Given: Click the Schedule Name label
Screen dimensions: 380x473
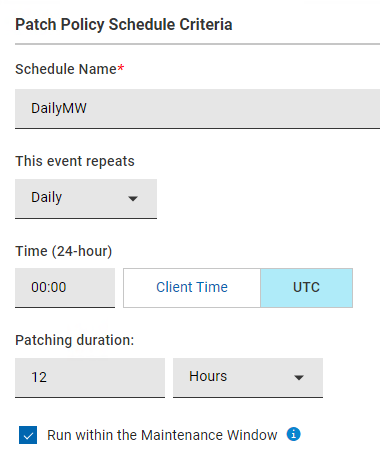Looking at the screenshot, I should pyautogui.click(x=66, y=69).
